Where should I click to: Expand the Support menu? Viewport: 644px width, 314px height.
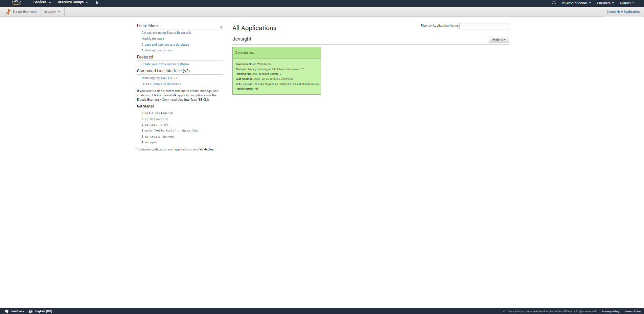(x=626, y=3)
